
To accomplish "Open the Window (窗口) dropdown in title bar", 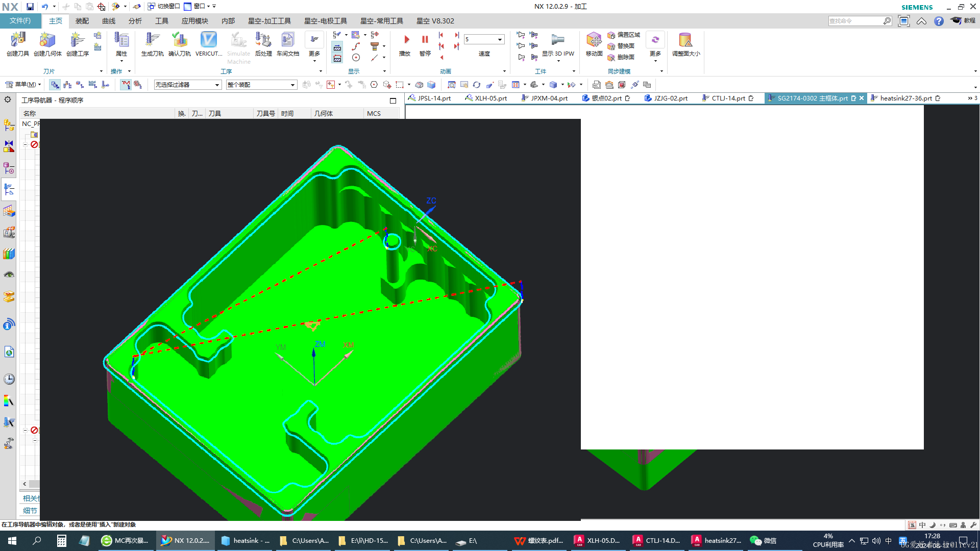I will tap(200, 7).
